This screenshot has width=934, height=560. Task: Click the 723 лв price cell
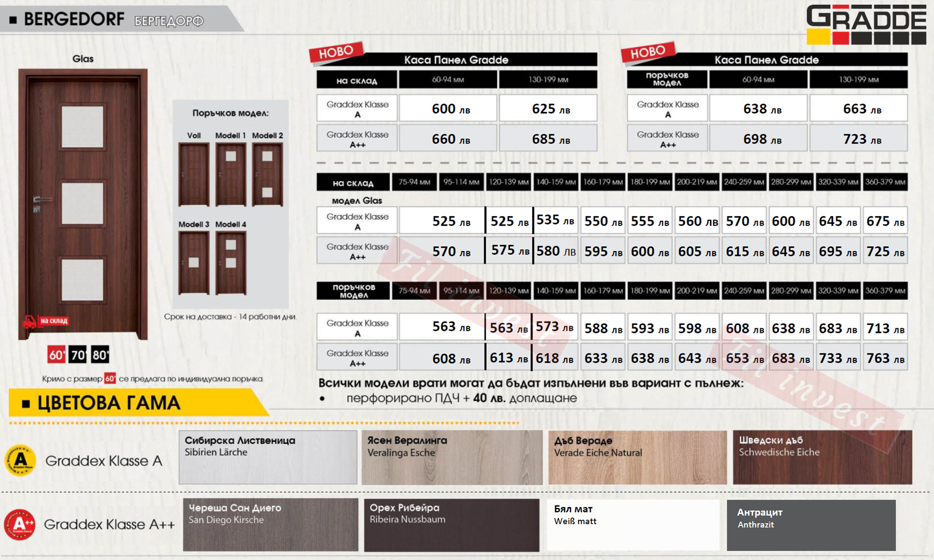point(859,138)
